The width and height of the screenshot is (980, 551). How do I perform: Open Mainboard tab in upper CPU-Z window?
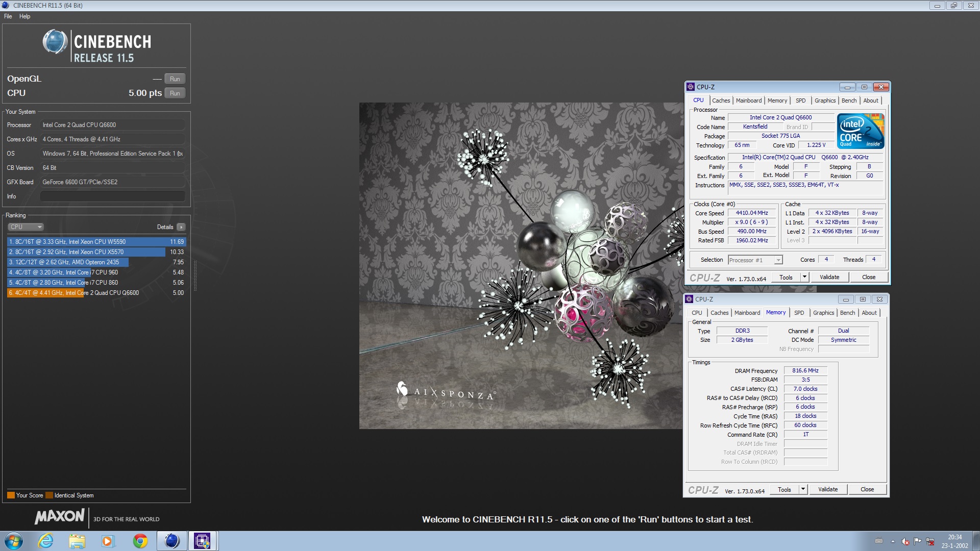749,101
